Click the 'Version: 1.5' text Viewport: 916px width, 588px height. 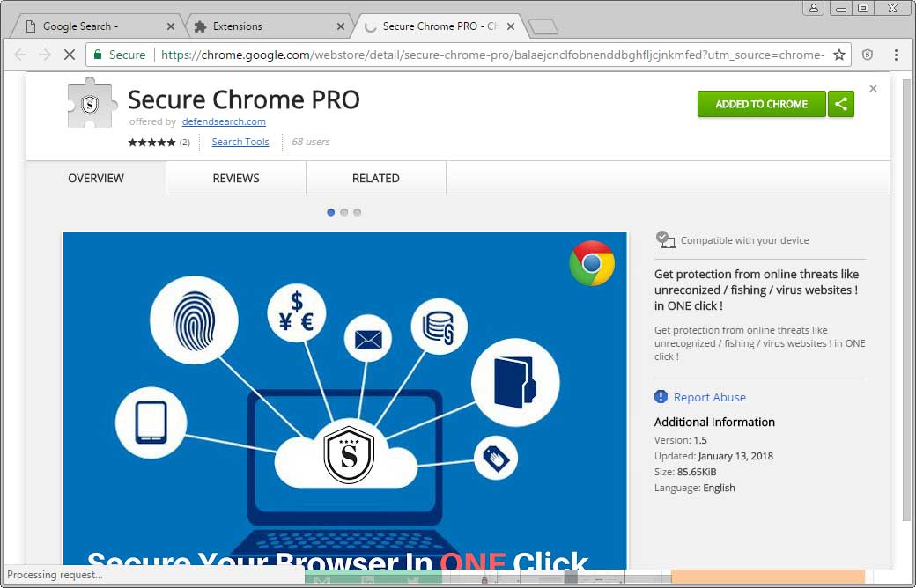[681, 440]
